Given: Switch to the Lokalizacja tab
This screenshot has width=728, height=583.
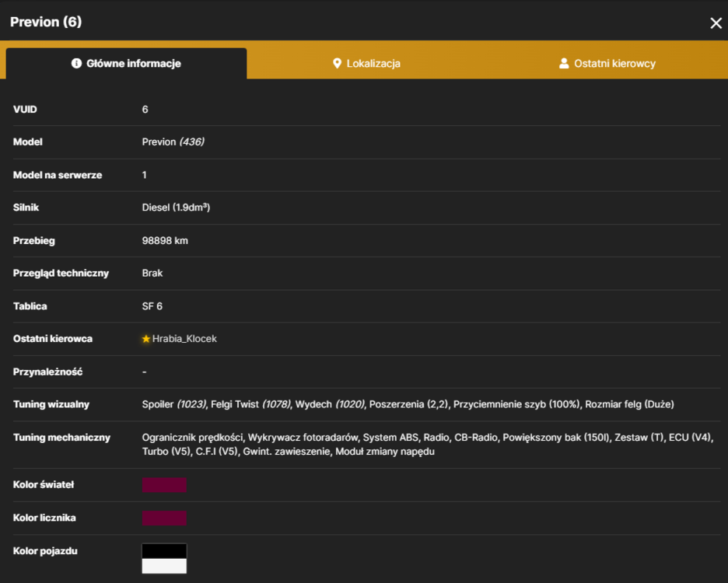Looking at the screenshot, I should point(367,64).
